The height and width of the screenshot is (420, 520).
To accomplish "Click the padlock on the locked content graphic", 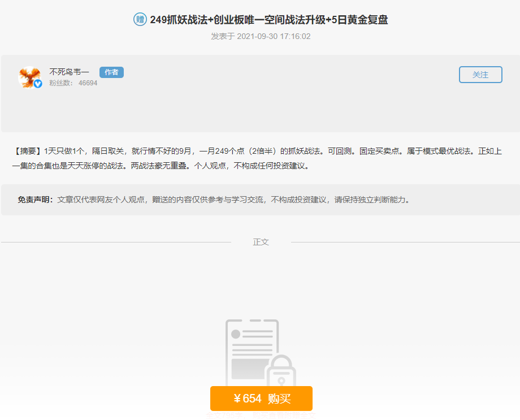I will point(277,373).
